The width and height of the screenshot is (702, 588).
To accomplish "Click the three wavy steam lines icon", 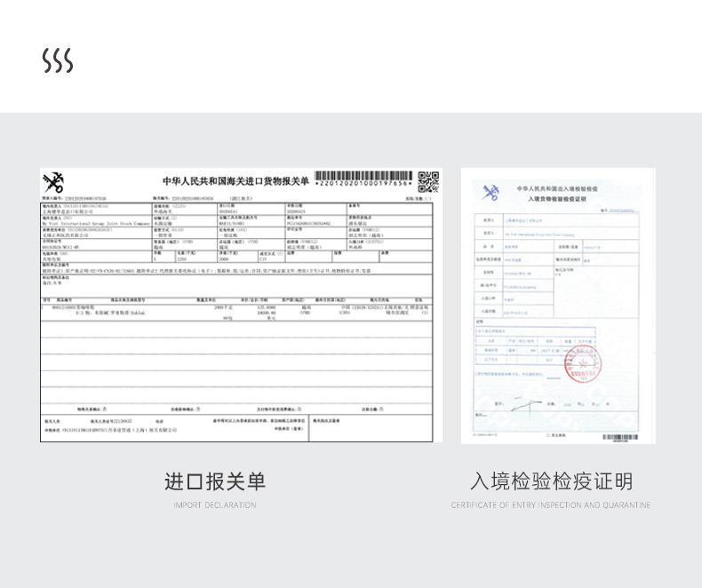I will 58,60.
